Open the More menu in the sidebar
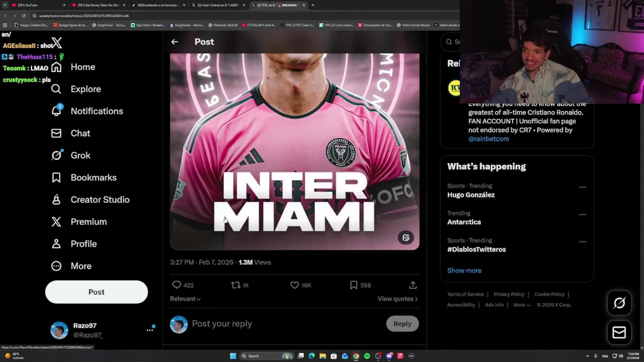This screenshot has width=644, height=362. point(71,266)
